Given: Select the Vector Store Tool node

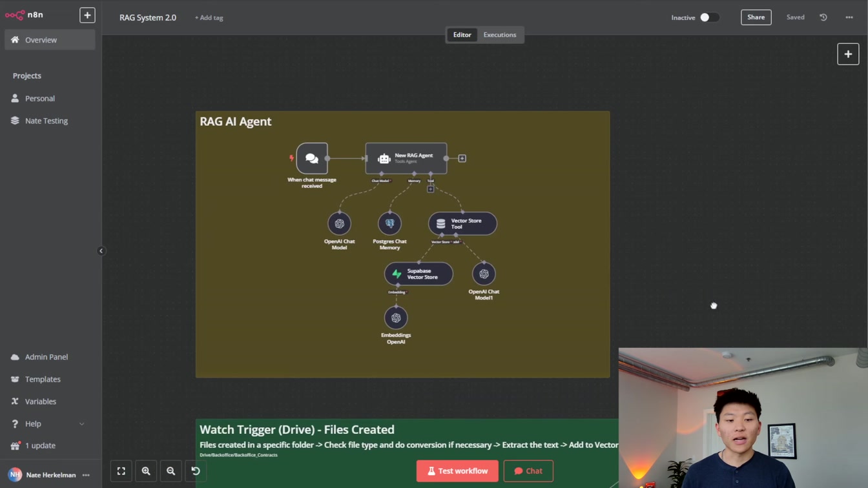Looking at the screenshot, I should pyautogui.click(x=462, y=223).
